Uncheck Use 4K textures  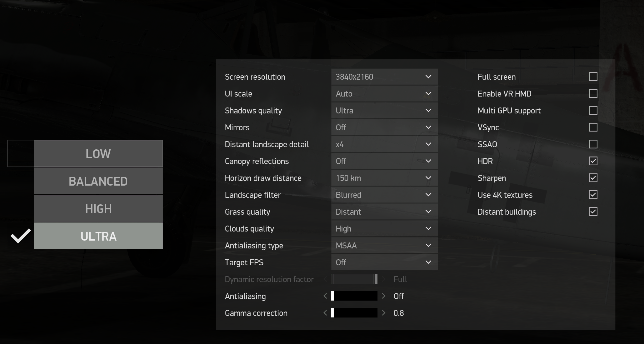coord(593,195)
